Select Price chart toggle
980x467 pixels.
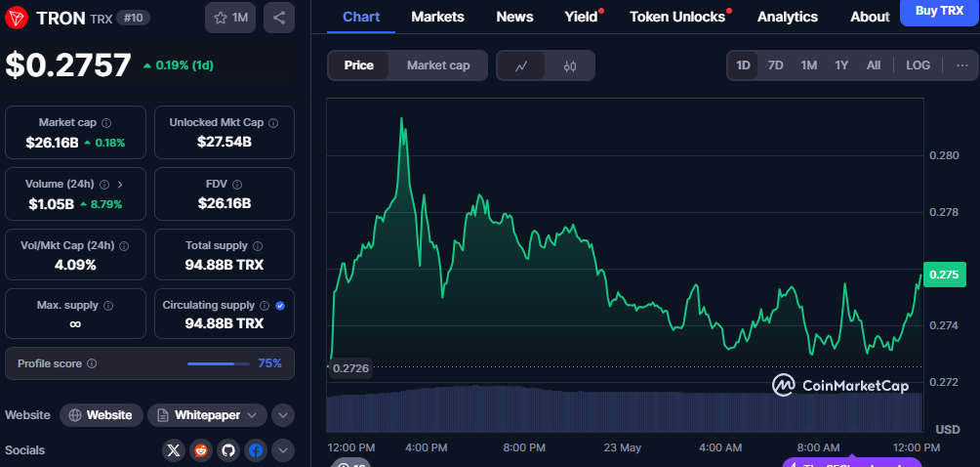point(359,65)
